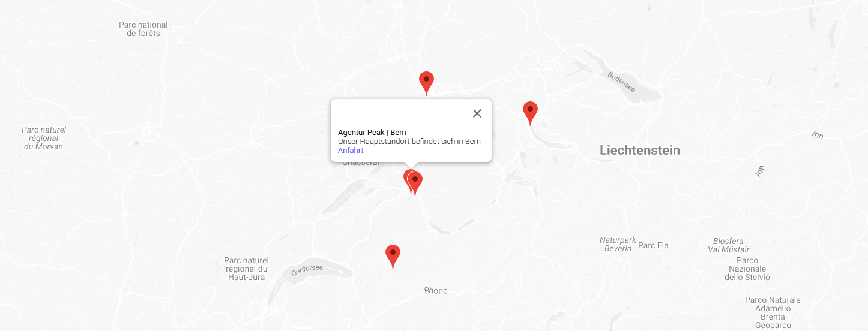Open the Anfahrt directions link
This screenshot has width=868, height=331.
[351, 151]
